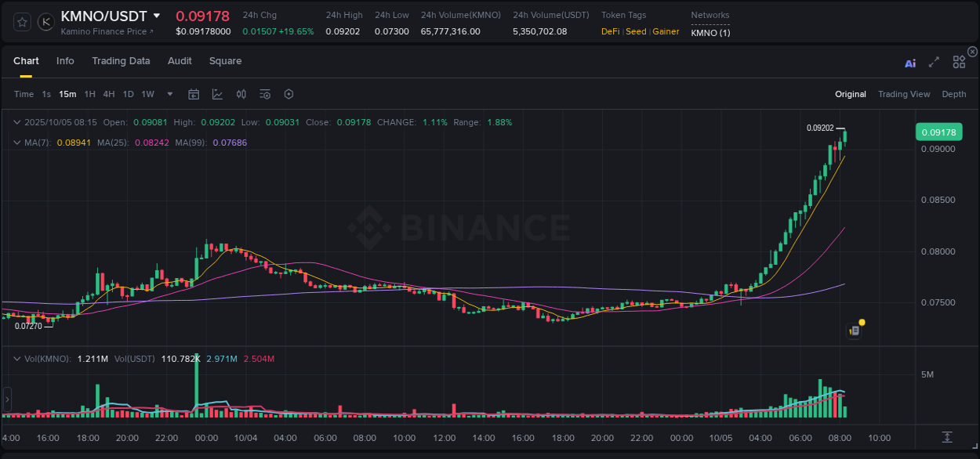The image size is (980, 459).
Task: Select the 4H timeframe
Action: point(109,94)
